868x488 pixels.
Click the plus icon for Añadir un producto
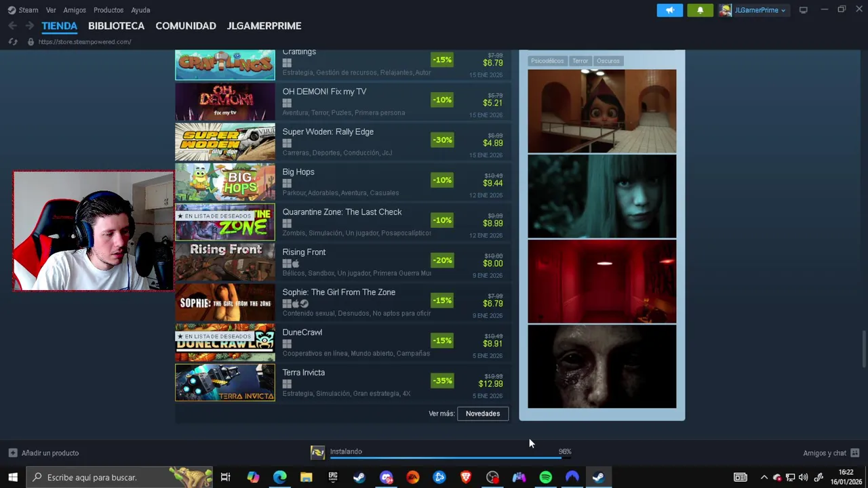click(x=13, y=453)
